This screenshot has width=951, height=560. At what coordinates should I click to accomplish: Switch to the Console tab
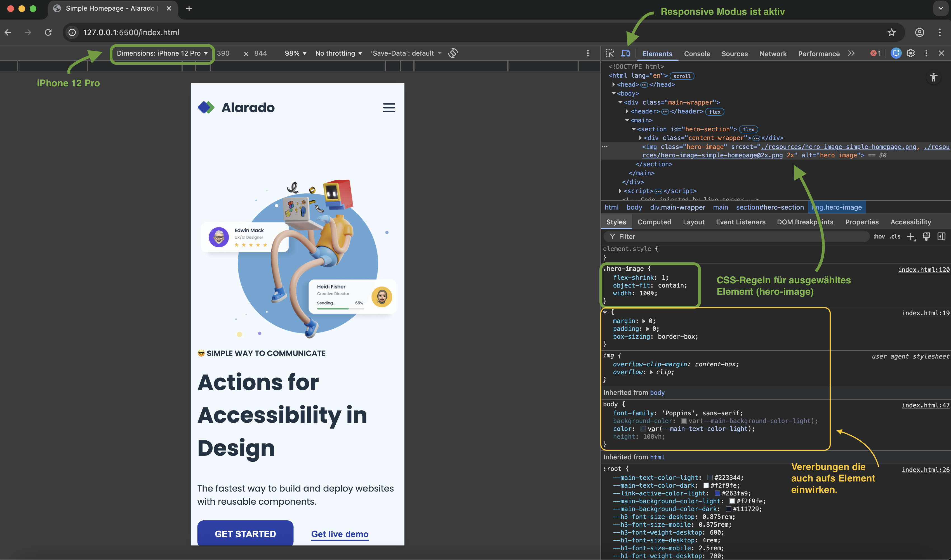(x=697, y=54)
